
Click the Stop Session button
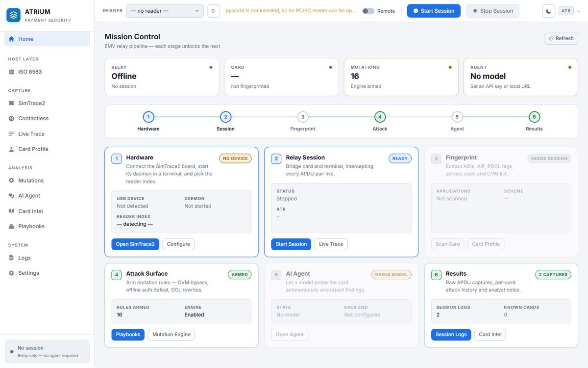[492, 11]
